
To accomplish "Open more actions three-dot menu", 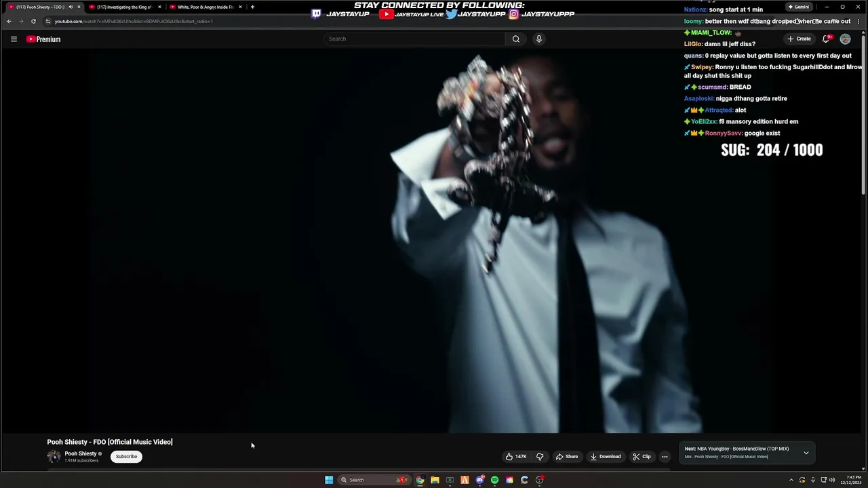I will pyautogui.click(x=665, y=457).
